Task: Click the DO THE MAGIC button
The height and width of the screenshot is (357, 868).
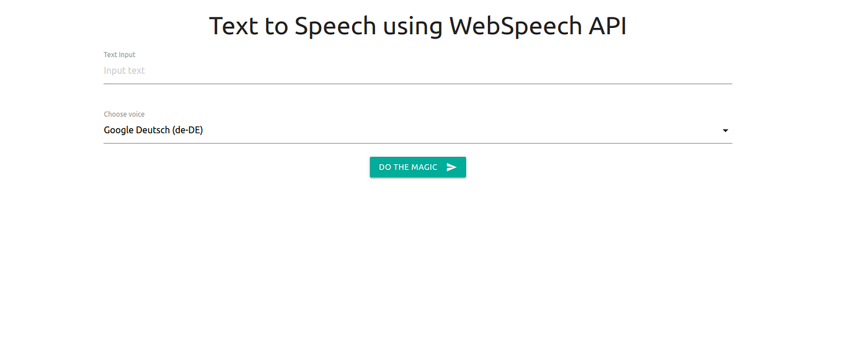Action: (x=418, y=167)
